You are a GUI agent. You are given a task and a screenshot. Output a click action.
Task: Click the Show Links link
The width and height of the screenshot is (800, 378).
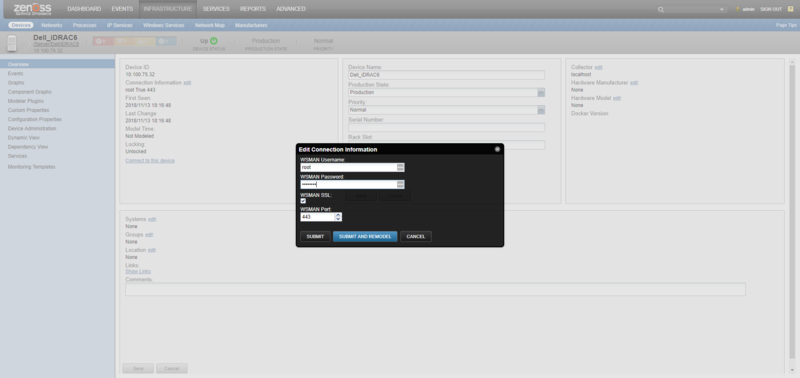tap(138, 271)
